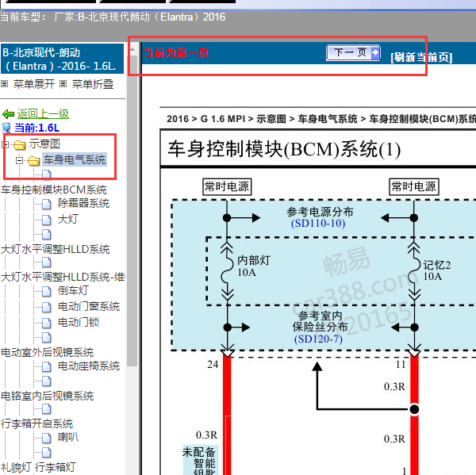This screenshot has width=476, height=475.
Task: Click the 电动座椅系统 page icon
Action: 47,366
